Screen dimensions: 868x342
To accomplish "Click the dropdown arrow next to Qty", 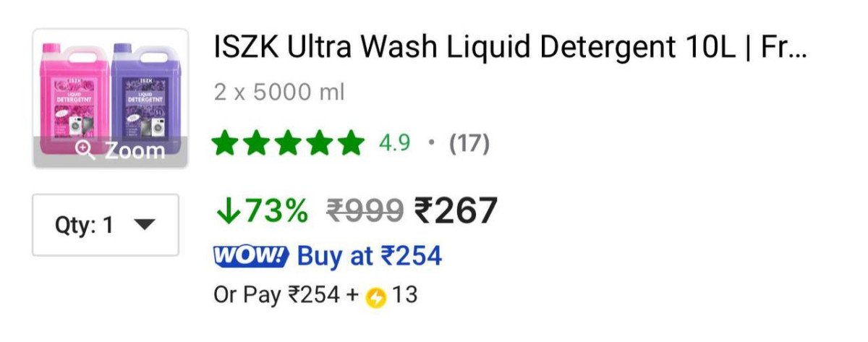I will tap(145, 226).
